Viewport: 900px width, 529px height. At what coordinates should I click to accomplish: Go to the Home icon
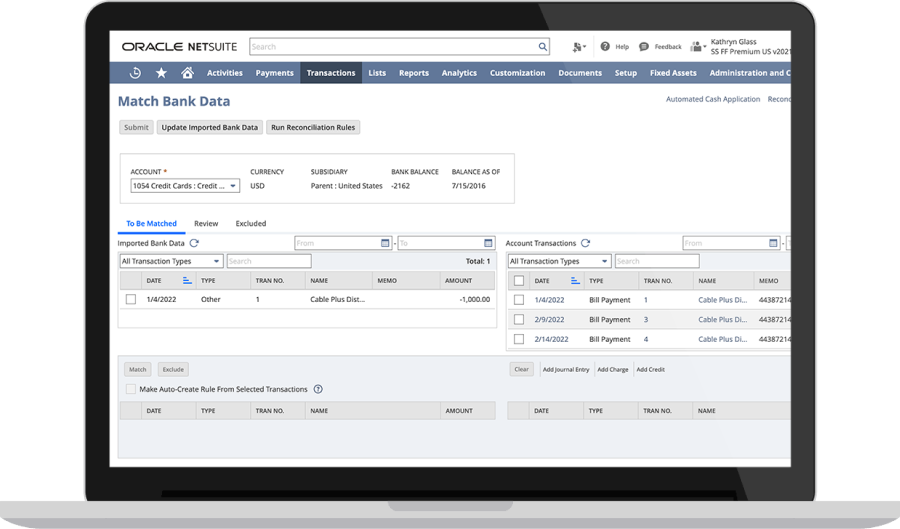187,73
